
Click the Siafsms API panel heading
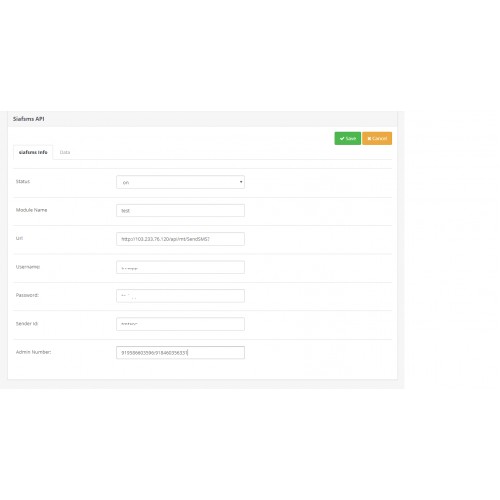click(28, 119)
